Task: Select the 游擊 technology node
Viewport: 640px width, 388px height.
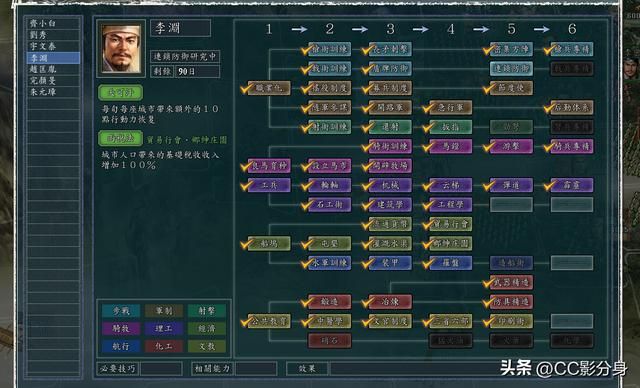Action: pyautogui.click(x=511, y=146)
